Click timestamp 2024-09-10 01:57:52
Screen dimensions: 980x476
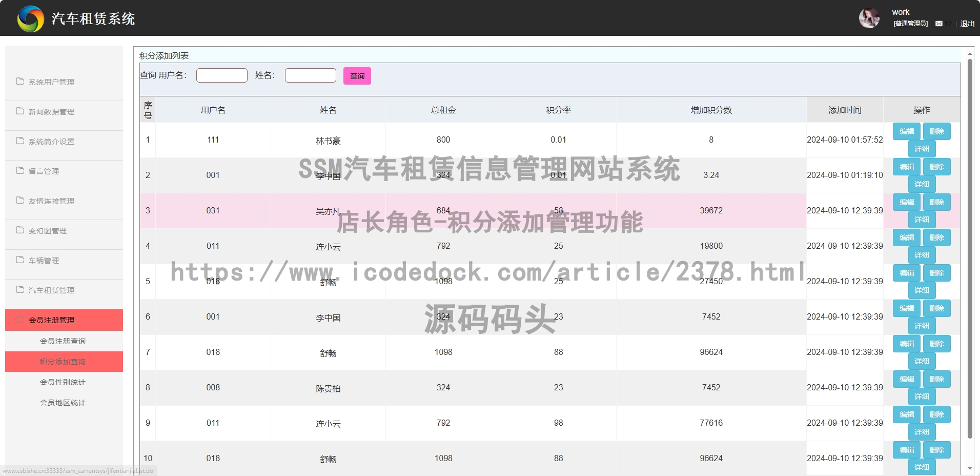(x=845, y=140)
